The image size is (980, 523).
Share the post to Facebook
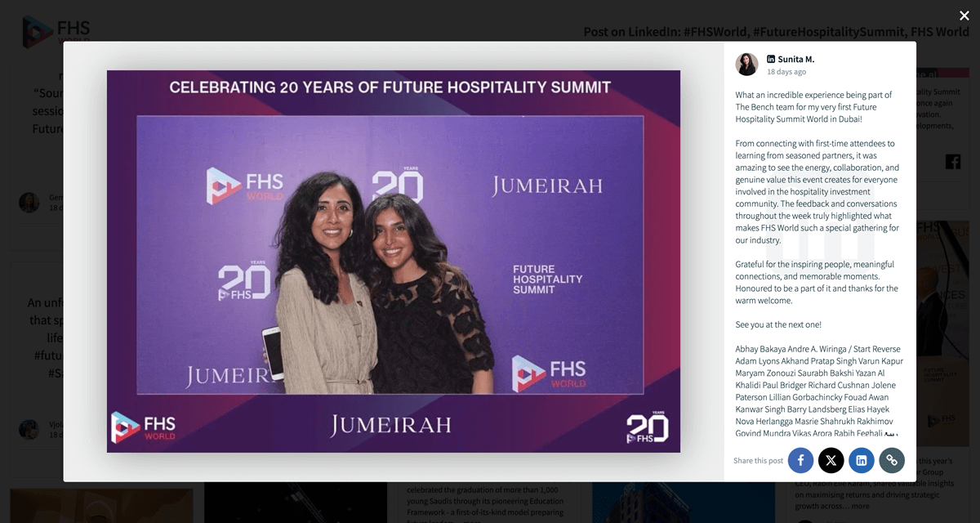tap(800, 460)
